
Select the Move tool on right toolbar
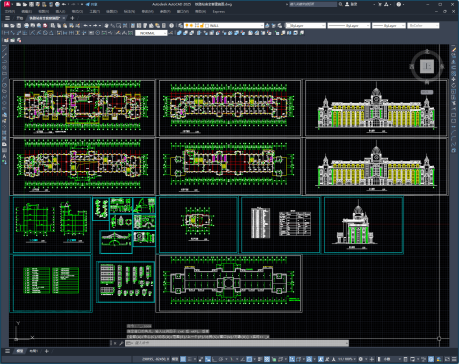pos(454,79)
